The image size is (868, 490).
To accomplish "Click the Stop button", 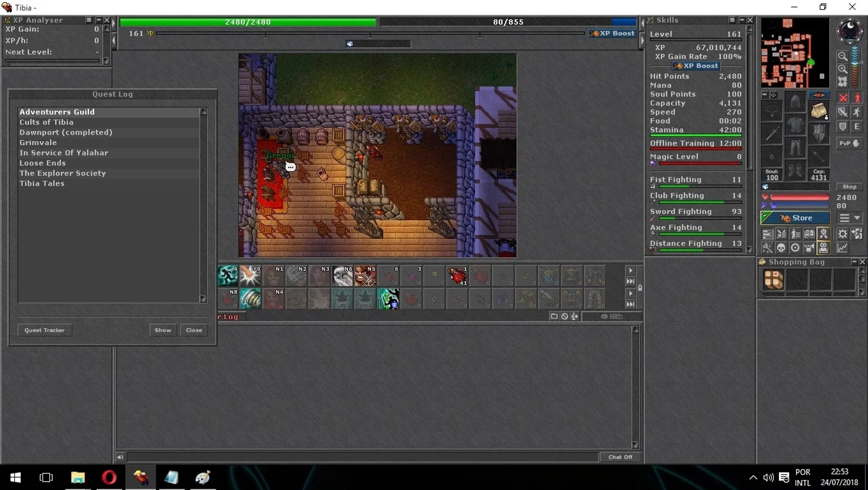I will (x=850, y=187).
